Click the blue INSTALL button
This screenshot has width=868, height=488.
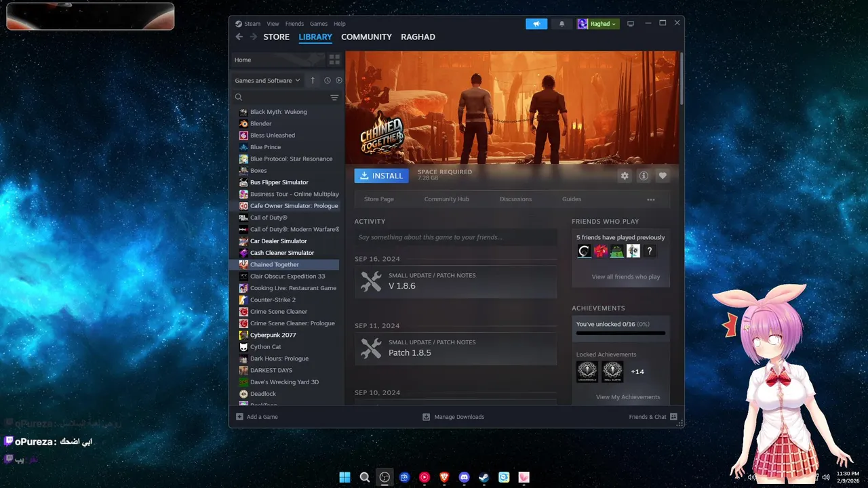point(382,176)
